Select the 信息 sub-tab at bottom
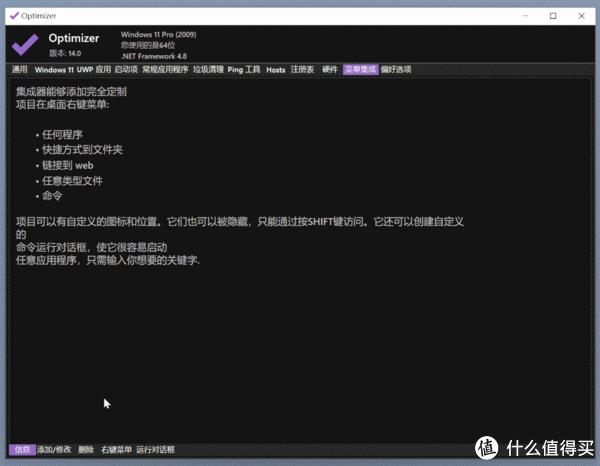The width and height of the screenshot is (600, 466). point(22,450)
